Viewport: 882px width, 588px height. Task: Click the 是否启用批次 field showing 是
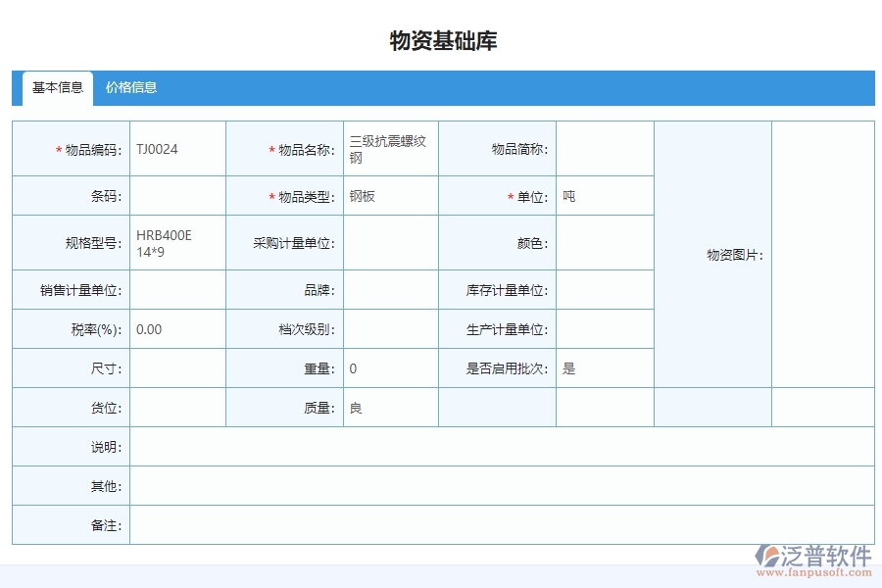click(x=605, y=367)
